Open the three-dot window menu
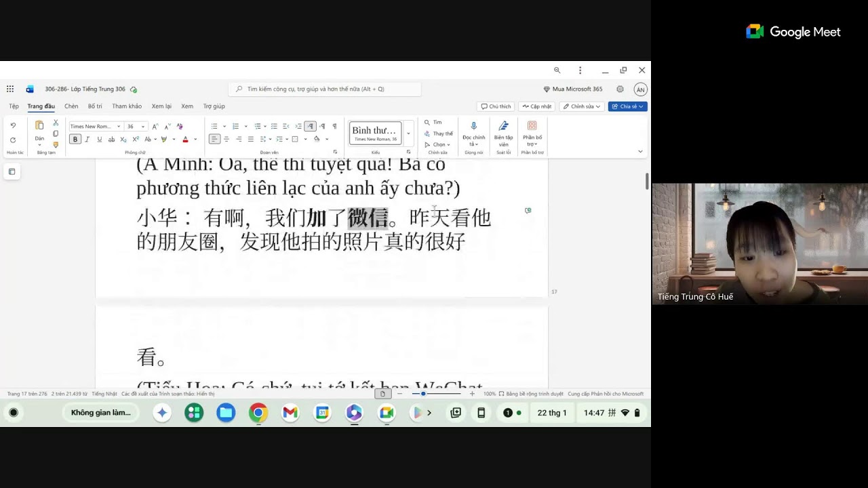 coord(580,70)
